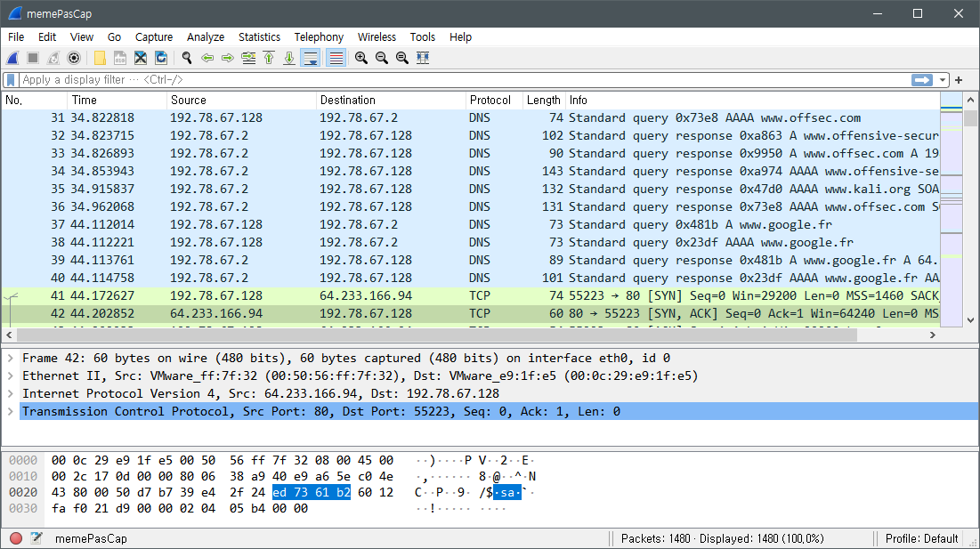The image size is (980, 549).
Task: Click Profile: Default in status bar
Action: coord(921,538)
